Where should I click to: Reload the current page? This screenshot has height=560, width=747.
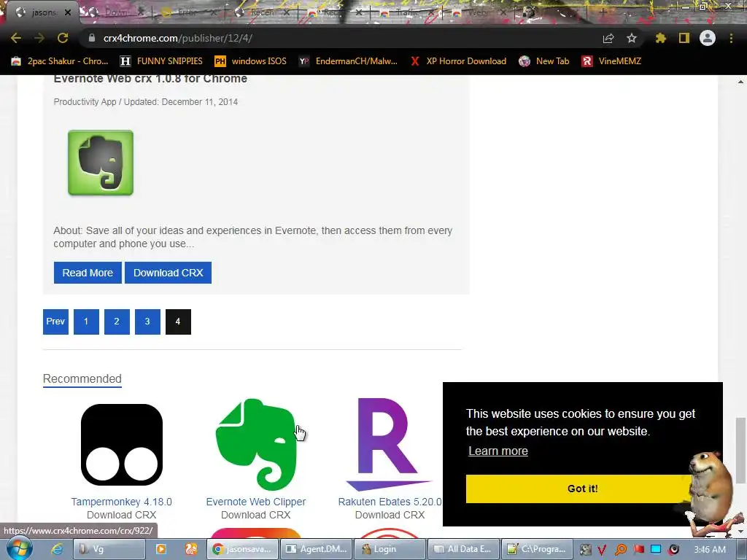pyautogui.click(x=63, y=38)
